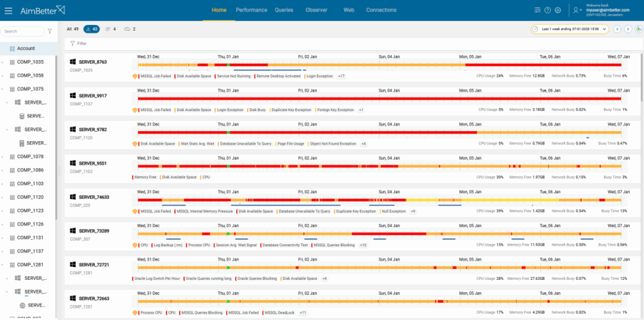Open the Queries tab
644x320 pixels.
(284, 10)
